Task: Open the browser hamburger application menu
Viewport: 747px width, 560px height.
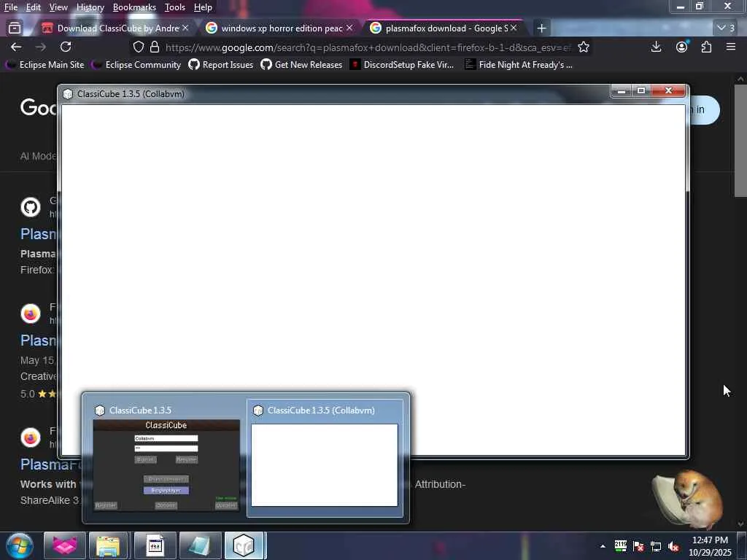Action: coord(730,47)
